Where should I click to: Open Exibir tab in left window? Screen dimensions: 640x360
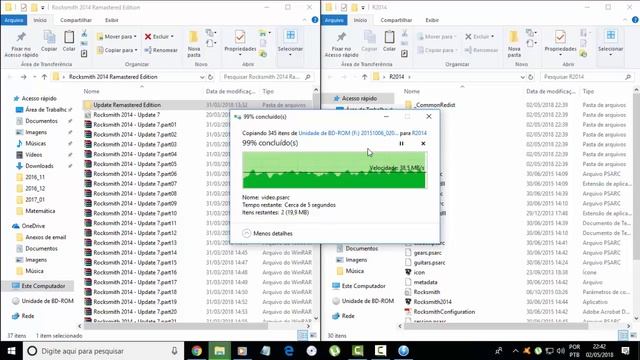(111, 20)
